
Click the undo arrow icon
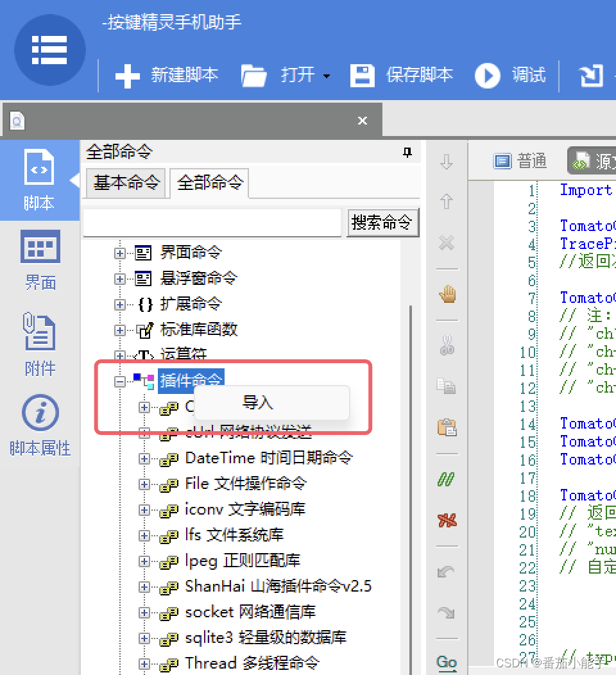(x=446, y=572)
